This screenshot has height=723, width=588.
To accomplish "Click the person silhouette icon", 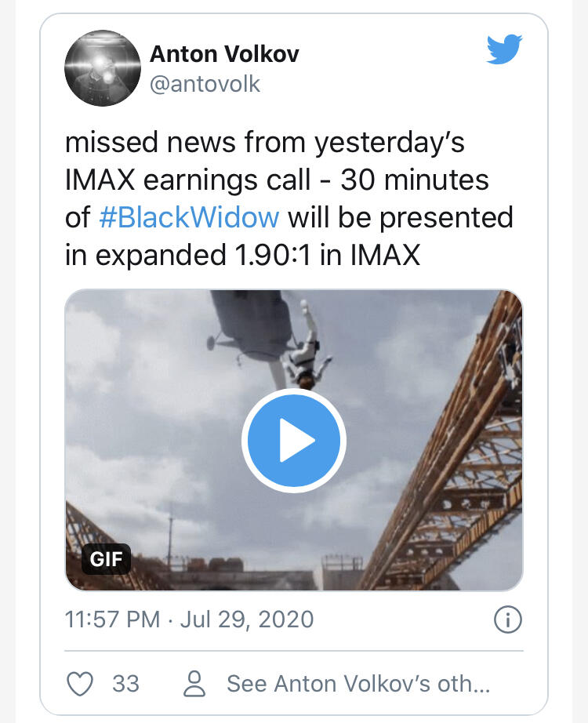I will pos(194,684).
